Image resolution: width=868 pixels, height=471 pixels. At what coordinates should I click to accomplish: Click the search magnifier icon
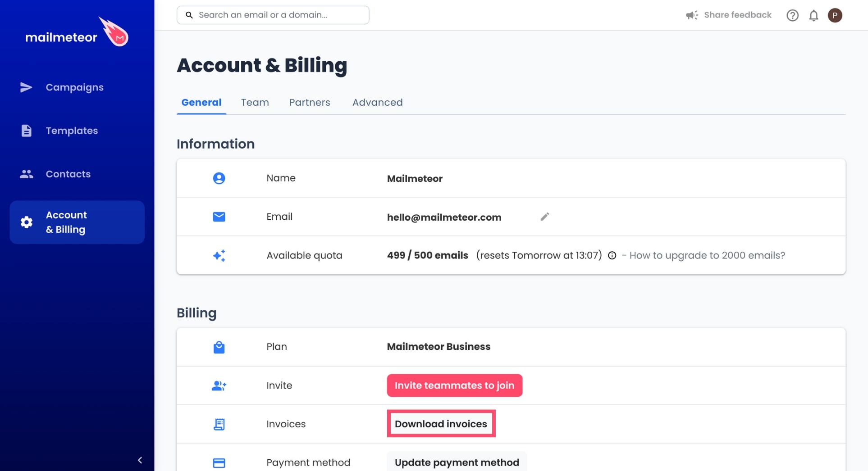coord(189,15)
